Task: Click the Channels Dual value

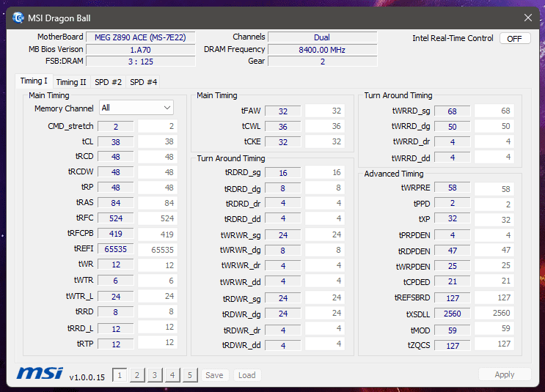Action: [x=322, y=37]
